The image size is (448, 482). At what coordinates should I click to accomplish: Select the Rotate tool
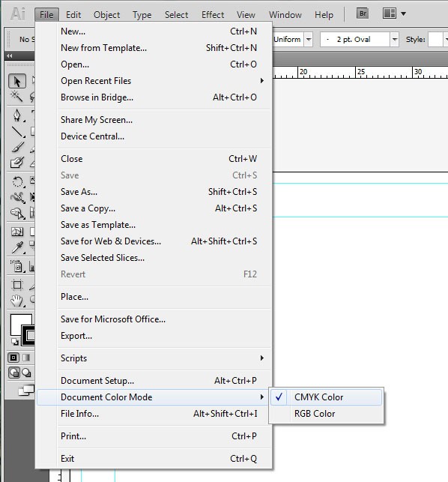click(17, 181)
